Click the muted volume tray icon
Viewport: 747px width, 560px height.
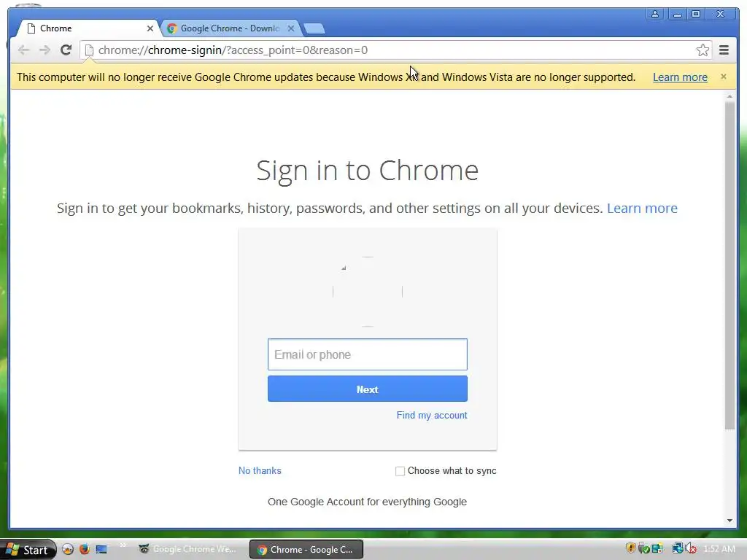tap(691, 549)
